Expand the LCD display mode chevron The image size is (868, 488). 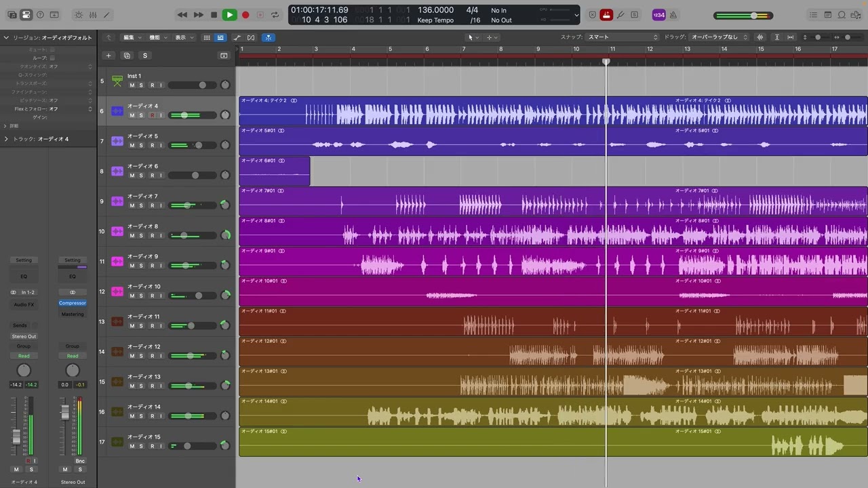click(576, 15)
